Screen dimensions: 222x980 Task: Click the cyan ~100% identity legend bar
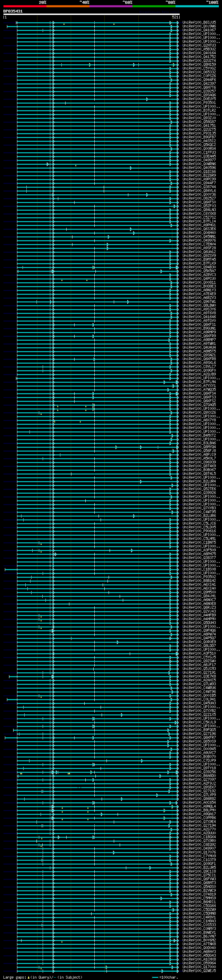point(197,6)
